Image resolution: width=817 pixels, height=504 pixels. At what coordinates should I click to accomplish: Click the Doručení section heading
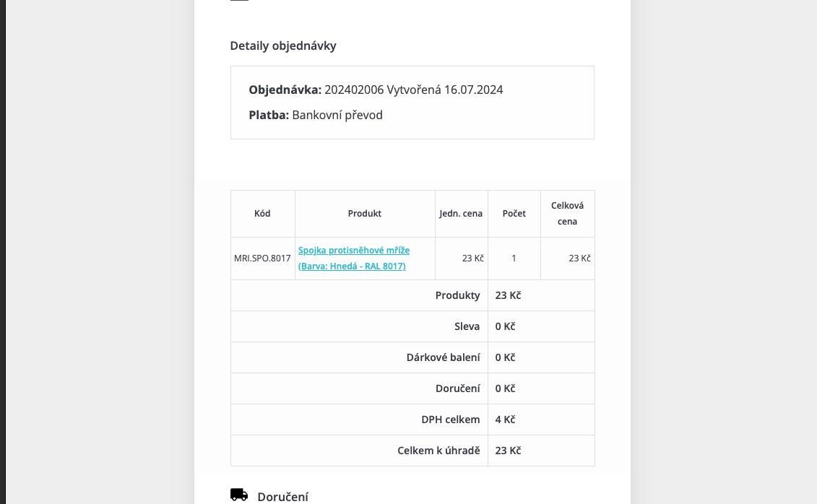(x=283, y=497)
